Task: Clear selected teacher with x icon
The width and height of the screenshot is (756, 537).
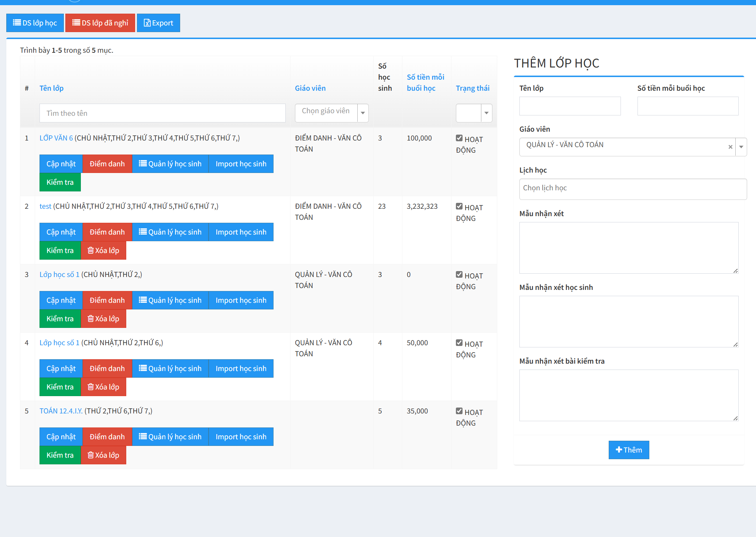Action: [730, 147]
